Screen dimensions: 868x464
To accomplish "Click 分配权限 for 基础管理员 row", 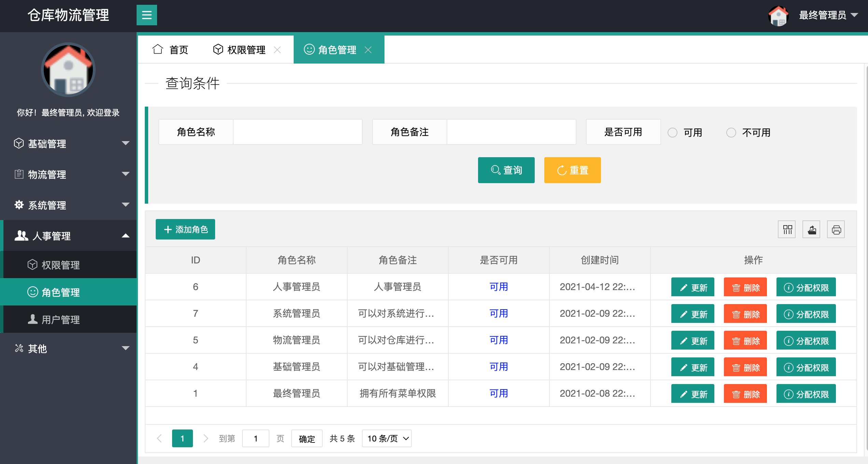I will coord(806,367).
